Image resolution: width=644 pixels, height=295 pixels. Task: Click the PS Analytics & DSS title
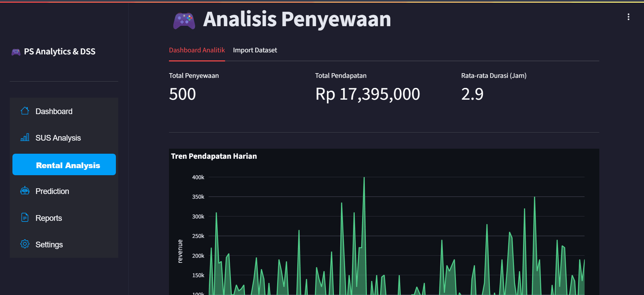tap(59, 51)
